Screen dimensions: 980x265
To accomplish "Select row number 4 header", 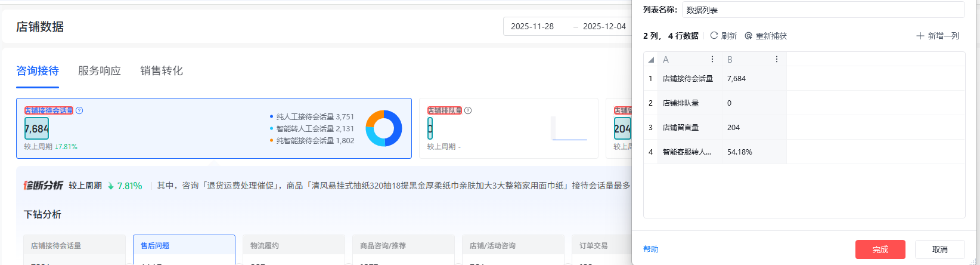I will click(650, 152).
